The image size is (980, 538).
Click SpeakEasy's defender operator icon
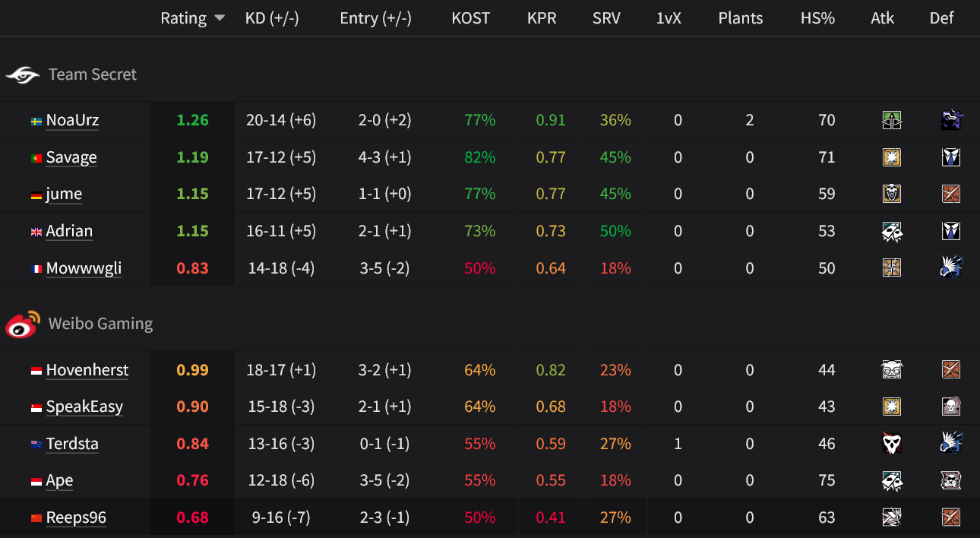click(x=951, y=407)
